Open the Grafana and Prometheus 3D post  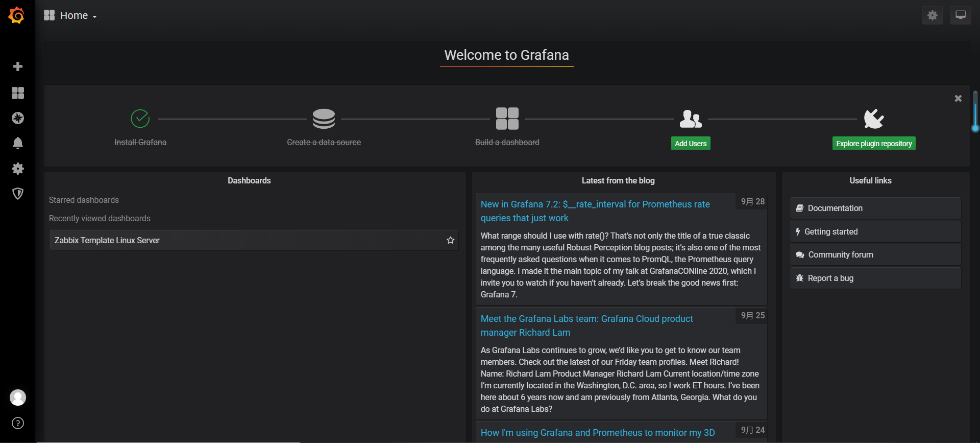598,433
